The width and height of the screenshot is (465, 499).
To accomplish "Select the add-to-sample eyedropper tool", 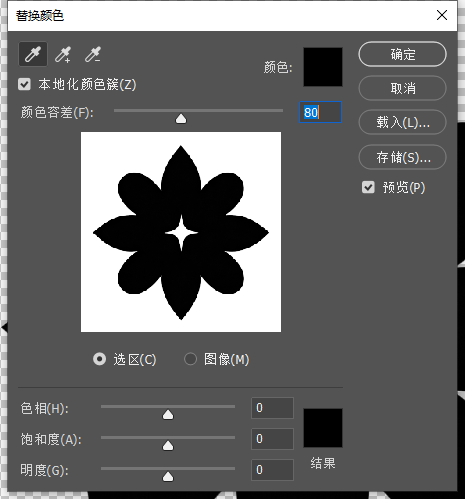I will [63, 54].
